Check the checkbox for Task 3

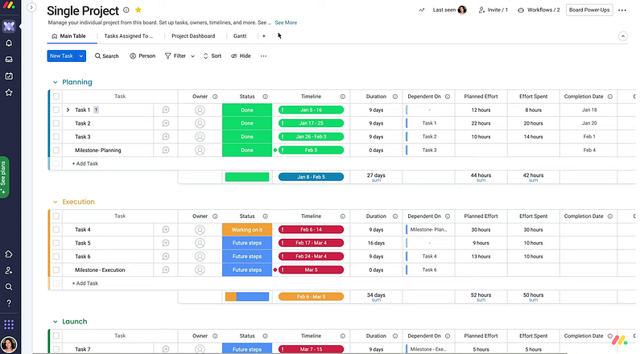coord(56,137)
